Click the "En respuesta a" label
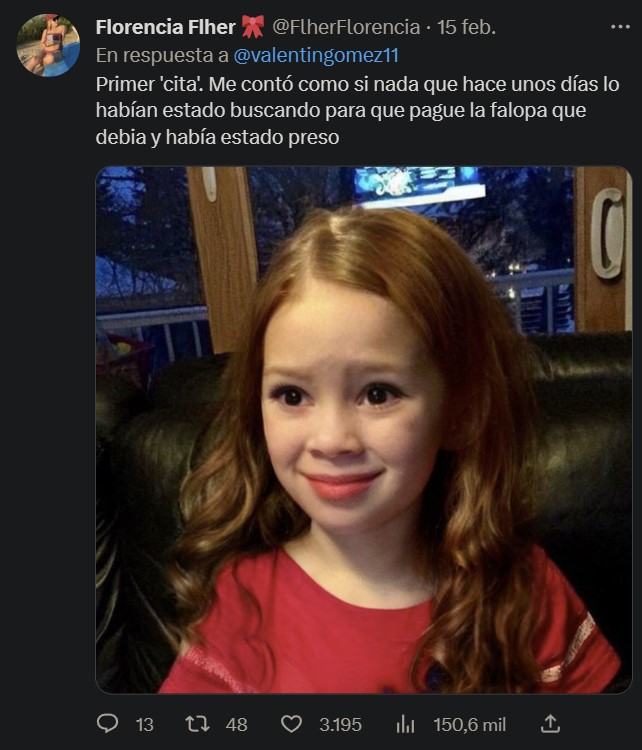This screenshot has height=750, width=642. [x=162, y=55]
